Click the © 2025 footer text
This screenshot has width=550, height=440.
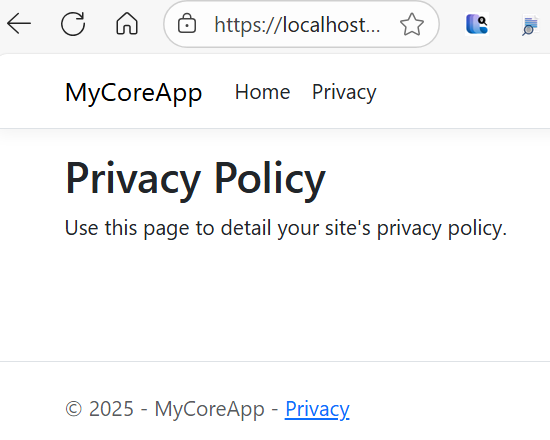tap(99, 409)
